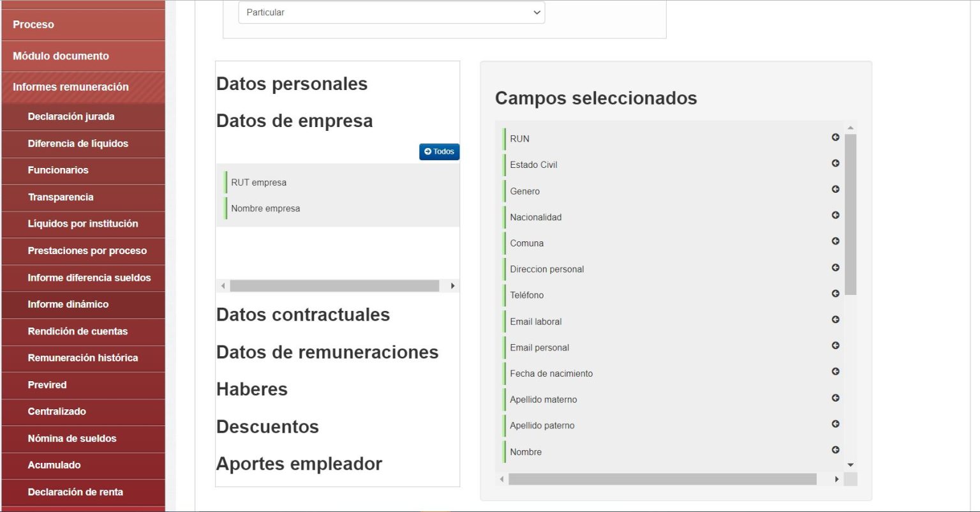The width and height of the screenshot is (980, 512).
Task: Expand Datos contractuales section
Action: [303, 315]
